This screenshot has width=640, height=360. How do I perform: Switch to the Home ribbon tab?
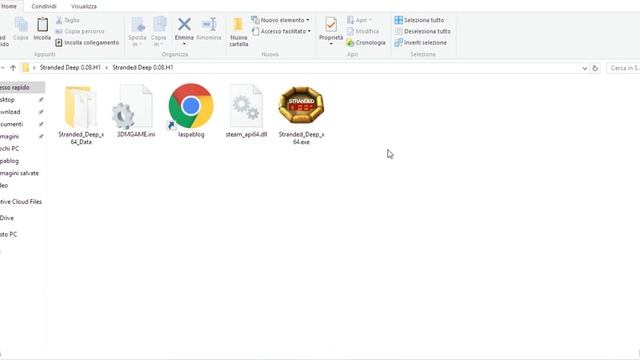(9, 6)
